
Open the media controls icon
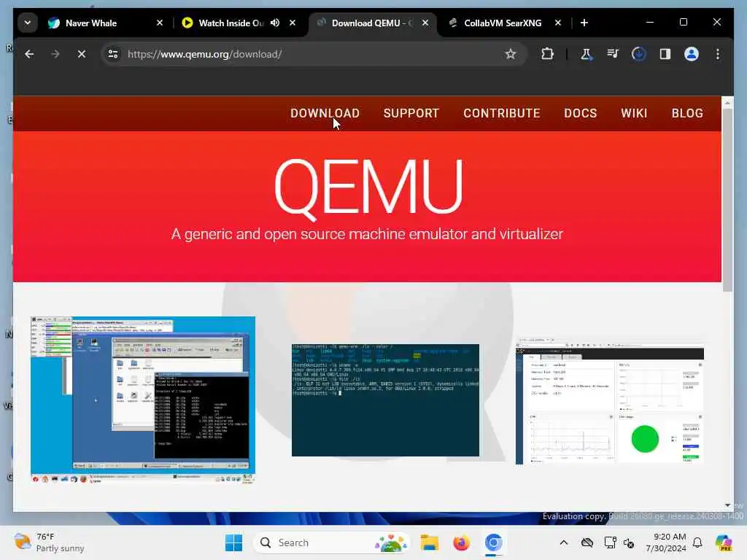[x=613, y=54]
